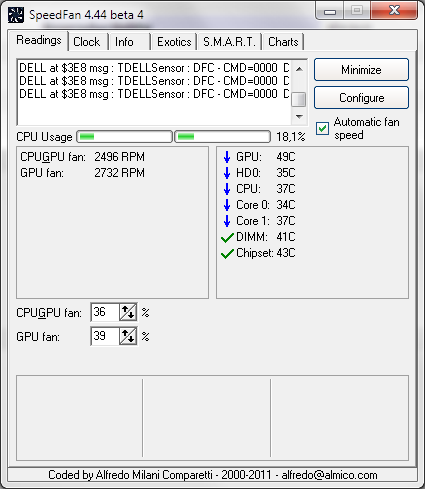Screen dimensions: 425x489
Task: Click the Minimize button in SpeedFan panel
Action: [x=361, y=70]
